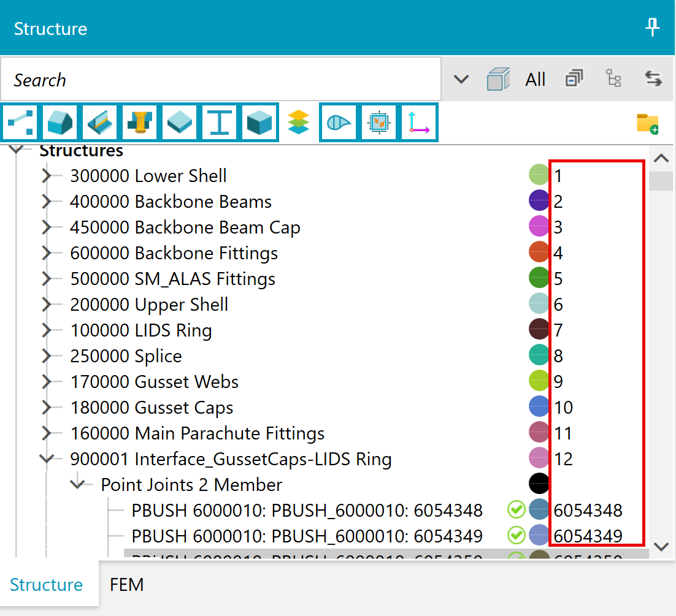Expand 400000 Backbone Beams

point(47,202)
